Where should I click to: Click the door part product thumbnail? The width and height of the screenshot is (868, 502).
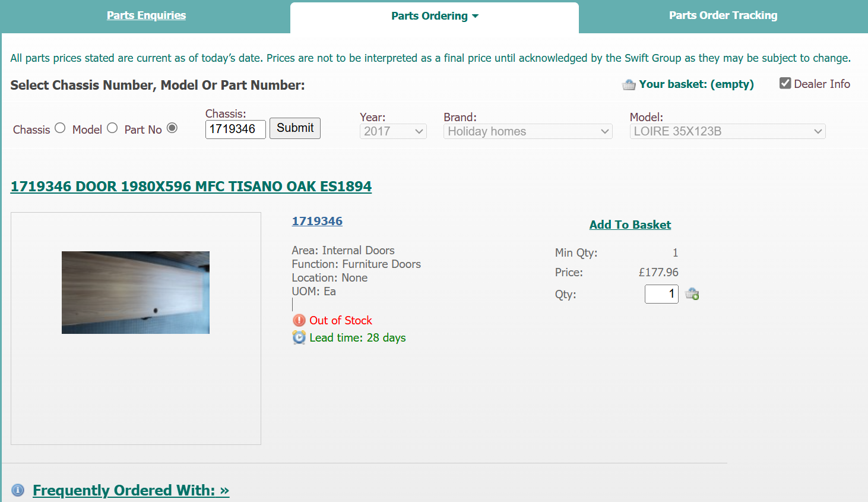(135, 292)
